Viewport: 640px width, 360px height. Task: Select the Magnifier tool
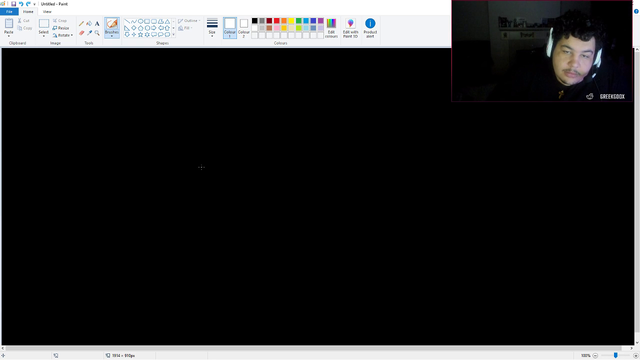click(97, 33)
